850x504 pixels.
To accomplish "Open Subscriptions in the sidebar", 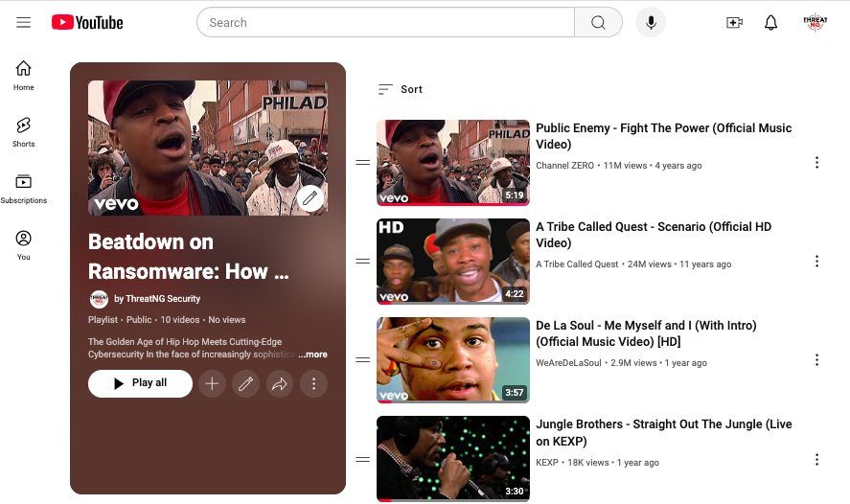I will click(23, 189).
